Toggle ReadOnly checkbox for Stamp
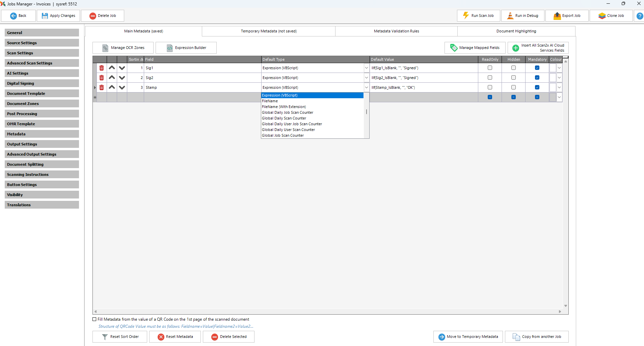644x346 pixels. pos(490,87)
